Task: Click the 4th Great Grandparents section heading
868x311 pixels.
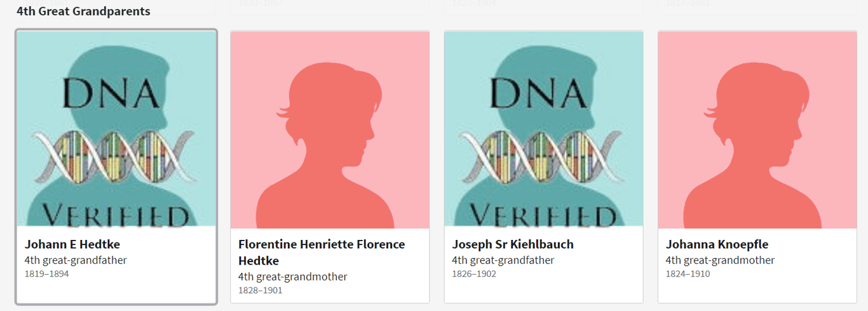Action: click(x=83, y=11)
